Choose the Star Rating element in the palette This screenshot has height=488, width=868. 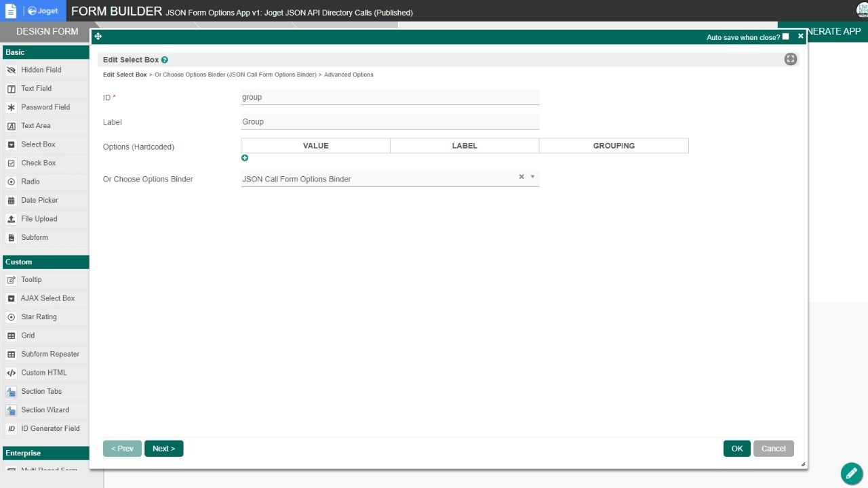tap(39, 317)
